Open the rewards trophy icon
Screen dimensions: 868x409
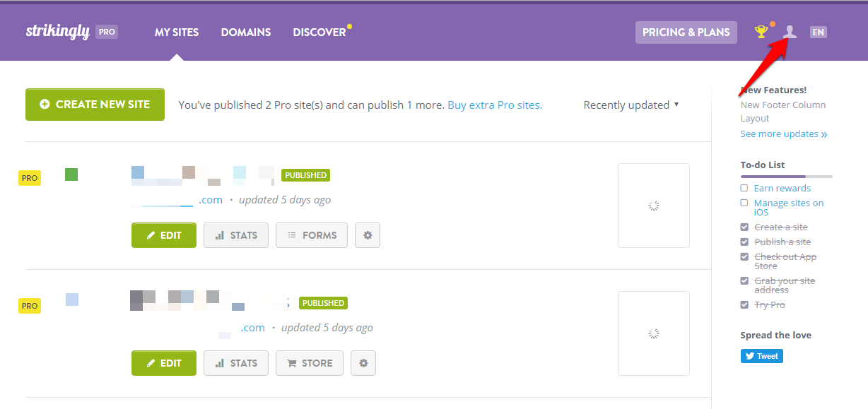coord(761,32)
